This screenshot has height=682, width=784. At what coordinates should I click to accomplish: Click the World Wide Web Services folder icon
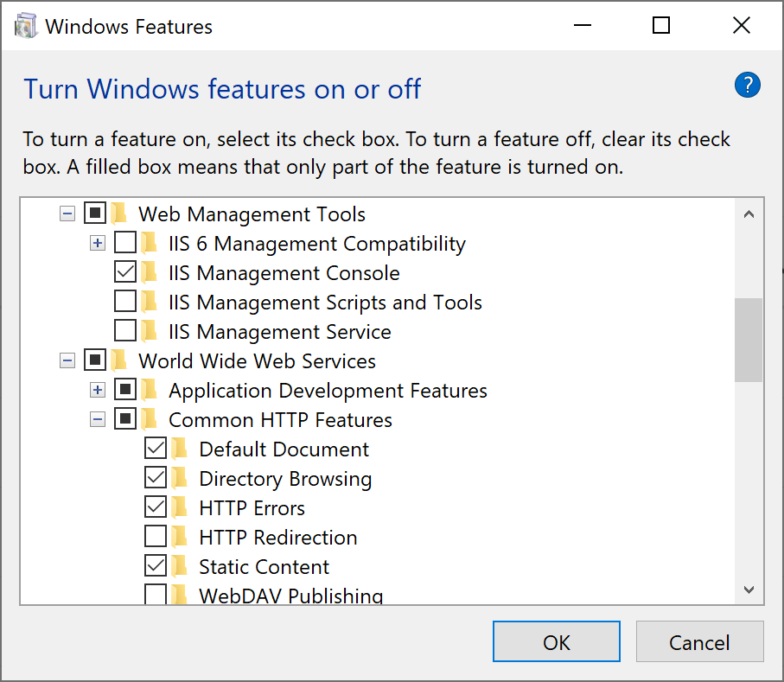pos(119,361)
